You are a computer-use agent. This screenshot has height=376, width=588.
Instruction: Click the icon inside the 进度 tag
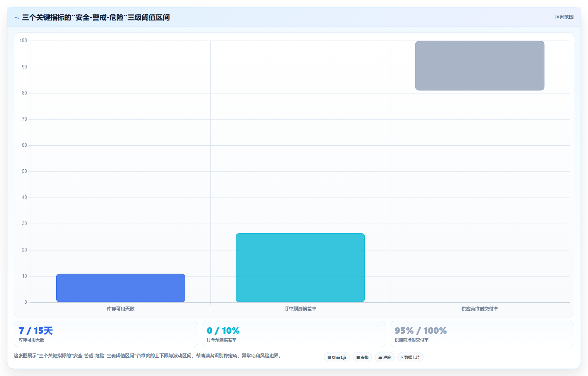(380, 358)
